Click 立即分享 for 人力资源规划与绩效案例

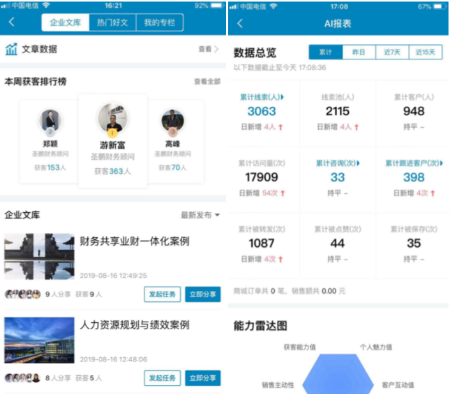pos(203,378)
